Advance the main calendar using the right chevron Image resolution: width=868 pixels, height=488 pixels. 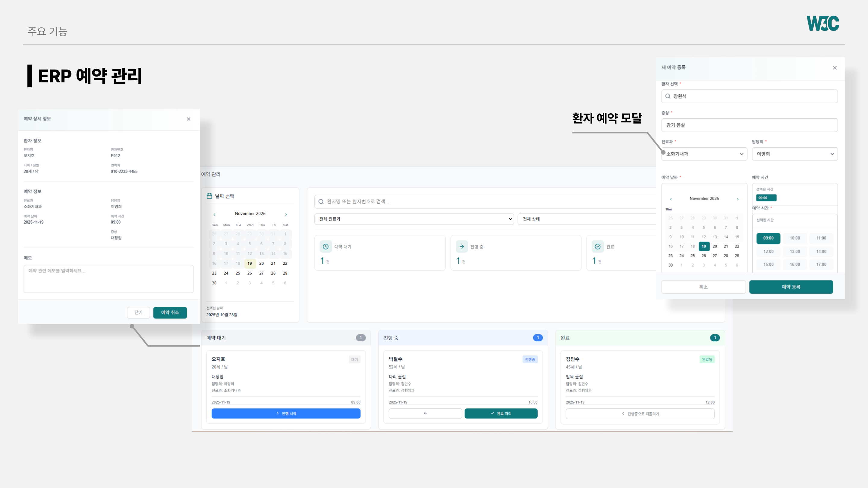(286, 214)
